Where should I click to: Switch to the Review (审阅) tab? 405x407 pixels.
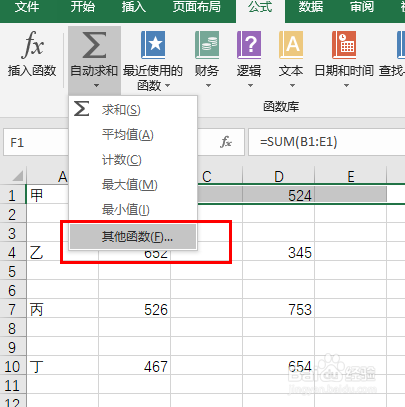(x=362, y=7)
